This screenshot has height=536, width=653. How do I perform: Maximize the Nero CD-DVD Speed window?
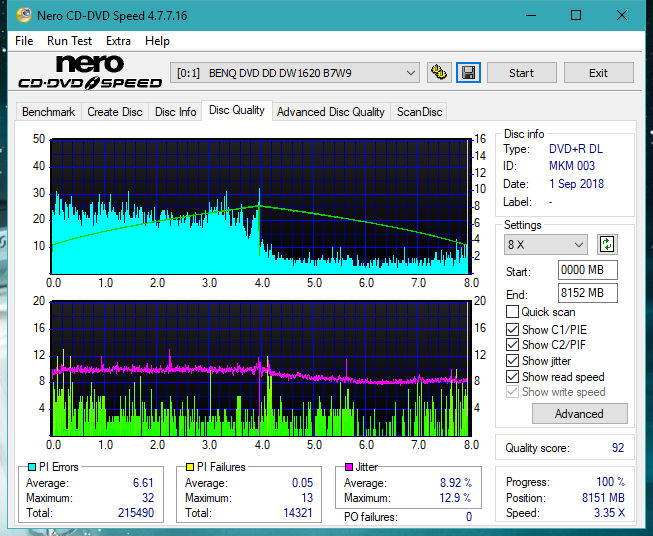(x=576, y=15)
